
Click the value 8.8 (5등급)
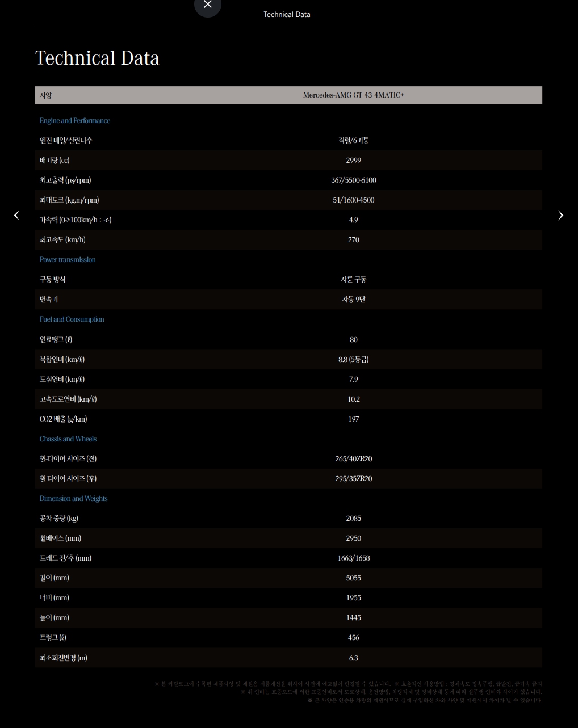pos(354,360)
